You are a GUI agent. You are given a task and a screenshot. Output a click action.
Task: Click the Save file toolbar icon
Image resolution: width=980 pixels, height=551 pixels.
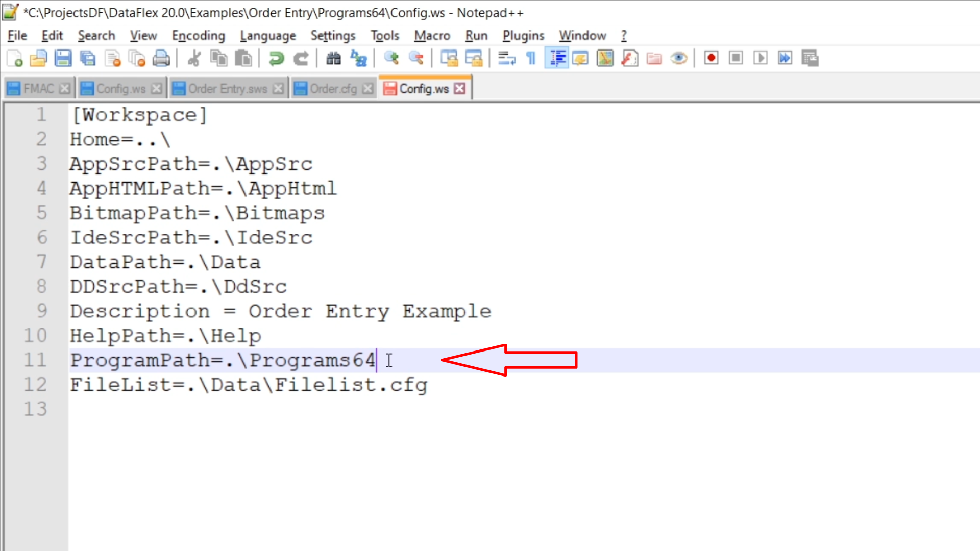click(x=63, y=58)
